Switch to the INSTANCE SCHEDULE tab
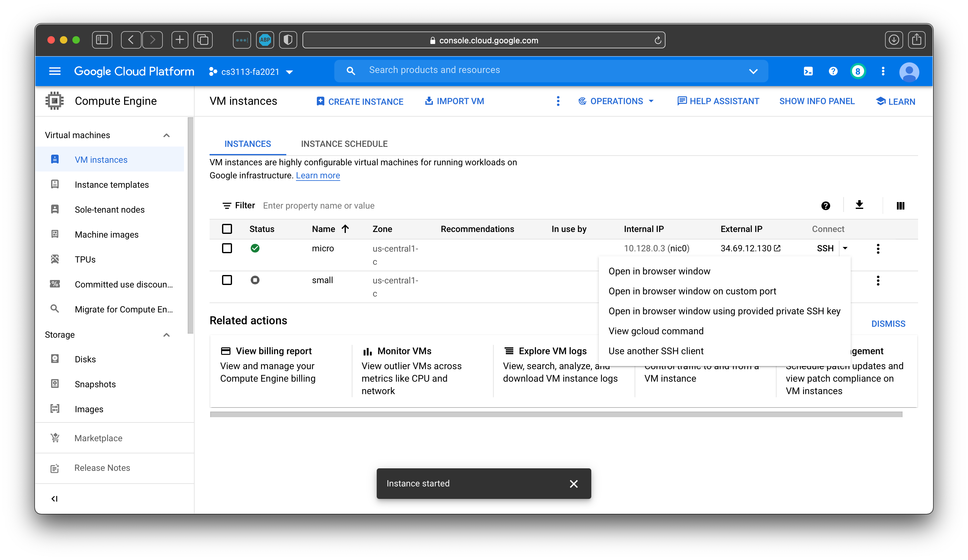 point(344,144)
